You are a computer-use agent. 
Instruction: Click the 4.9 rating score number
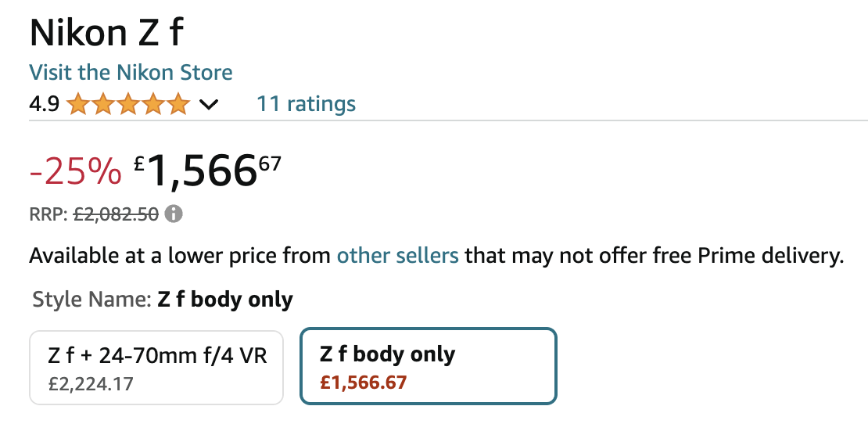(x=45, y=104)
